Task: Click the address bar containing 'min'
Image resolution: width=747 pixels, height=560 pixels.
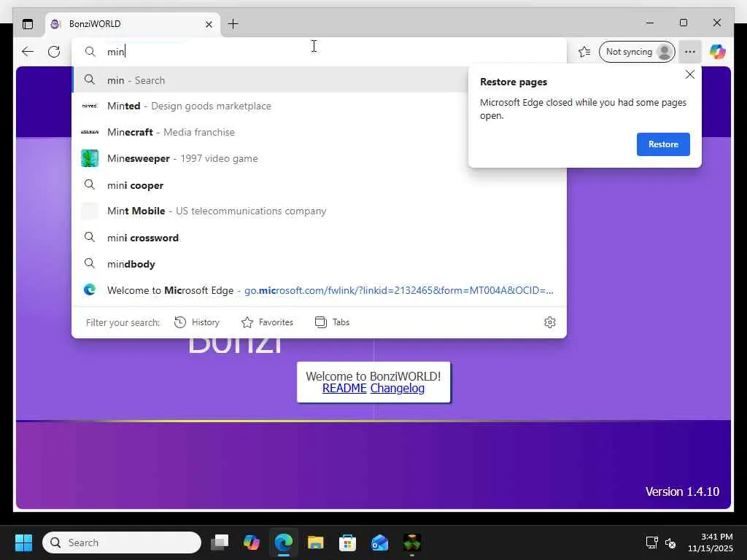Action: point(320,52)
